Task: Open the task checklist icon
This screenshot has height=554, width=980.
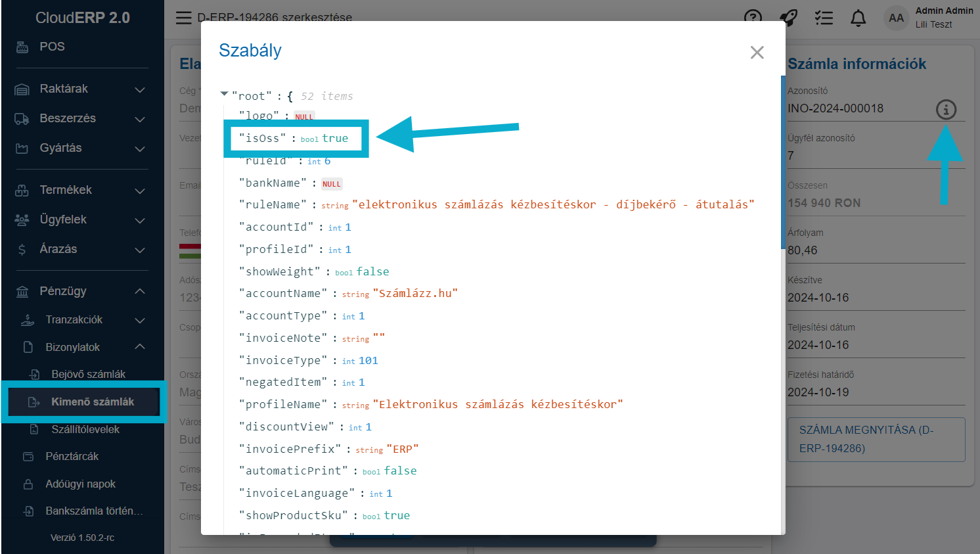Action: pyautogui.click(x=824, y=18)
